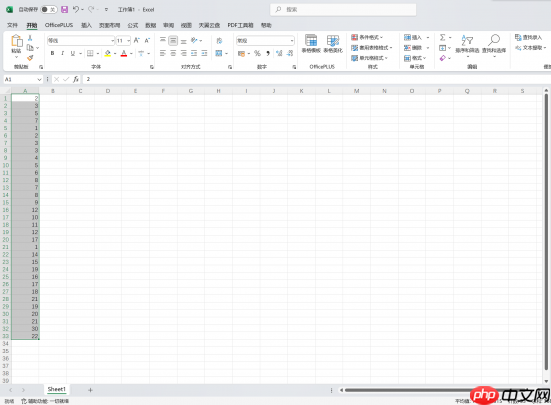The height and width of the screenshot is (405, 551).
Task: Toggle Top Align
Action: point(163,41)
